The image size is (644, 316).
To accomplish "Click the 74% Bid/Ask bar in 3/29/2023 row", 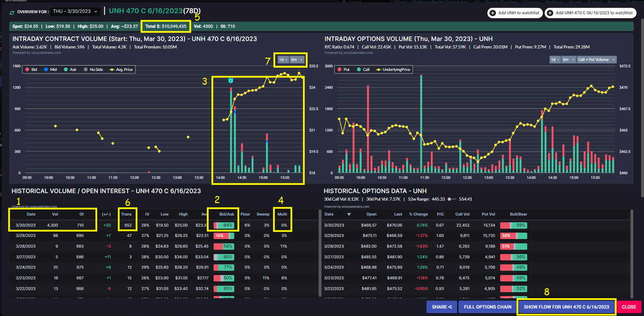I will tap(225, 236).
